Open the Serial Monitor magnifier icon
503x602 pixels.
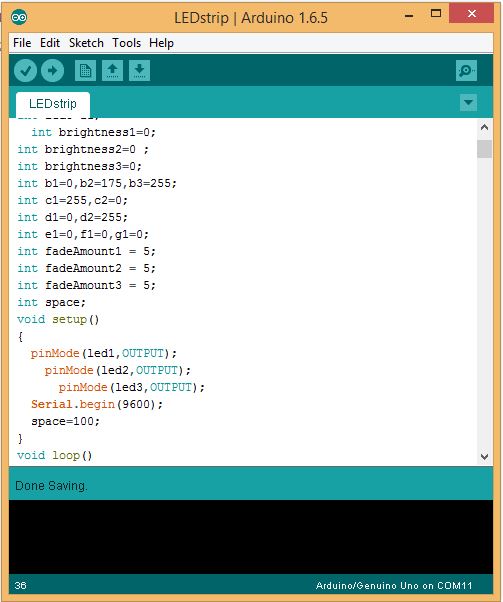point(466,71)
